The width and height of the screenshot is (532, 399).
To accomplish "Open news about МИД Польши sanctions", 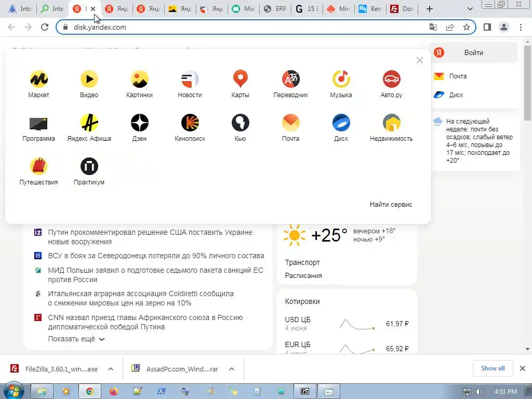I will tap(155, 275).
